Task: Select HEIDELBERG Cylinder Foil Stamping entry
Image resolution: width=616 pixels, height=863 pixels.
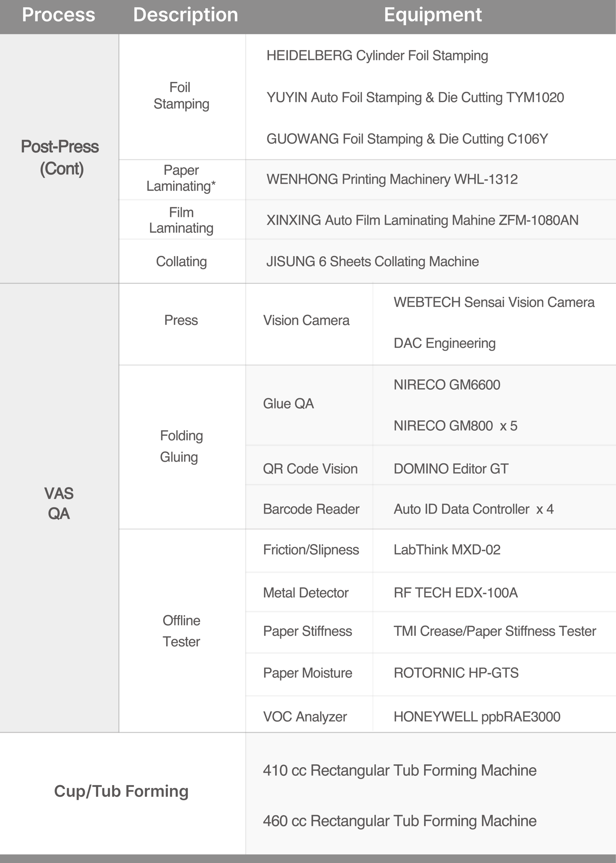Action: tap(377, 56)
